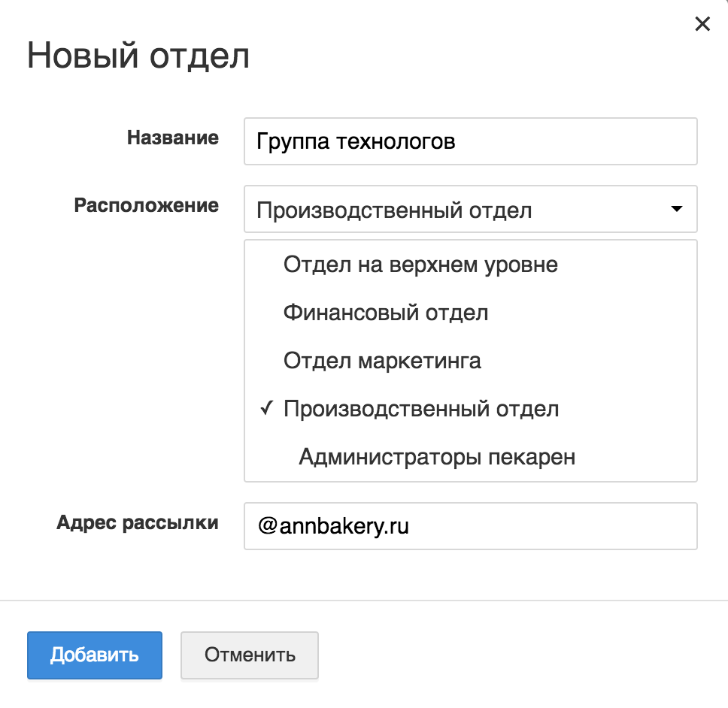Pick Отдел маркетинга in the list
Image resolution: width=728 pixels, height=708 pixels.
coord(382,361)
